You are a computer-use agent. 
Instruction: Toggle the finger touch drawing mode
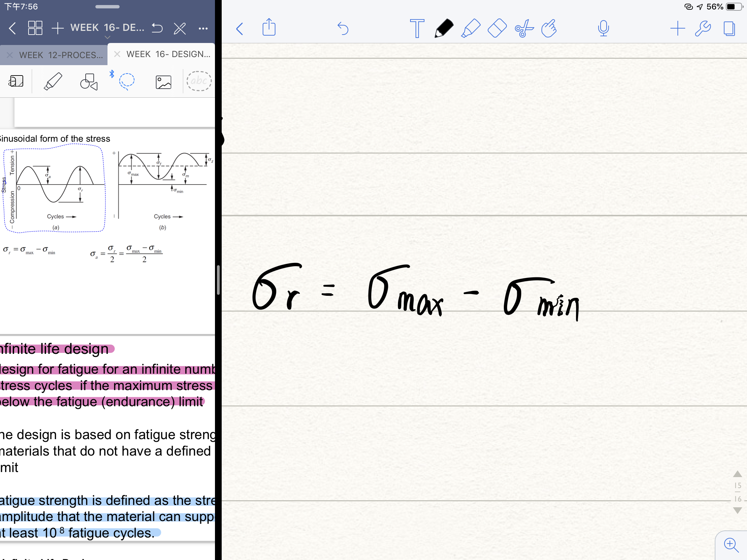[549, 28]
